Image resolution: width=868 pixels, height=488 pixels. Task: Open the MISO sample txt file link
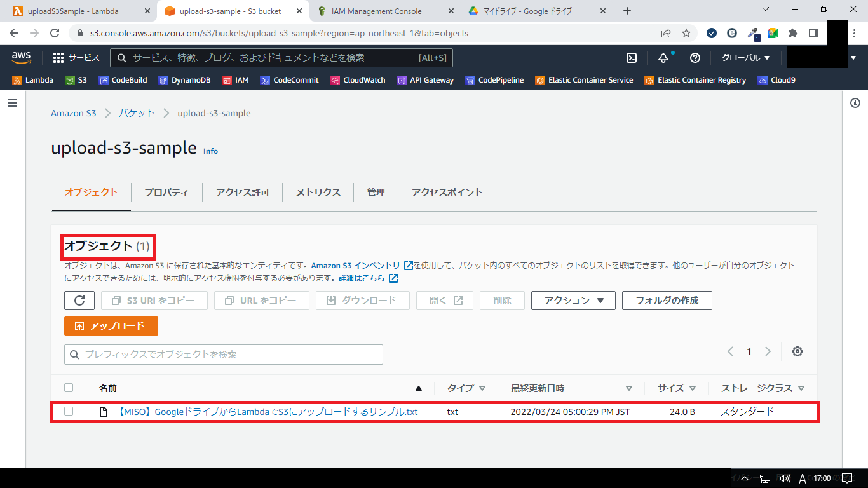pyautogui.click(x=268, y=412)
